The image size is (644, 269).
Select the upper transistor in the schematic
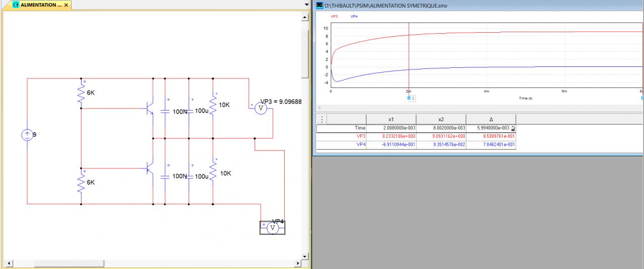point(149,108)
